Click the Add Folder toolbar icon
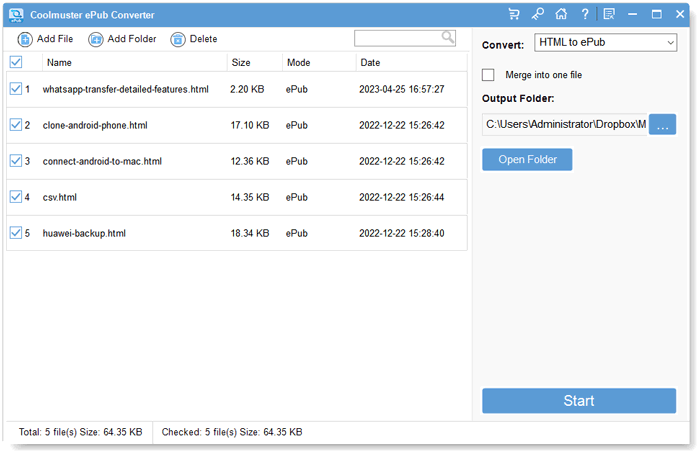 96,39
